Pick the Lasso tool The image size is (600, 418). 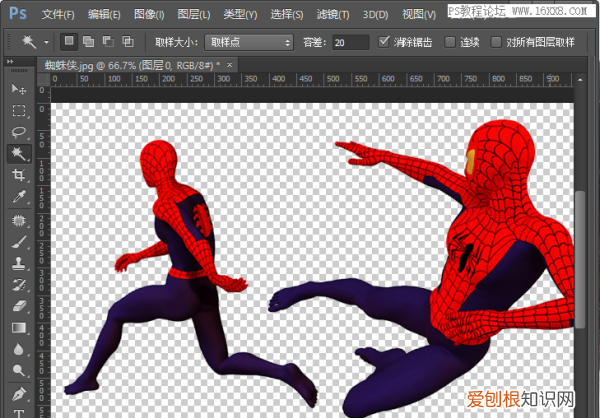pyautogui.click(x=18, y=132)
